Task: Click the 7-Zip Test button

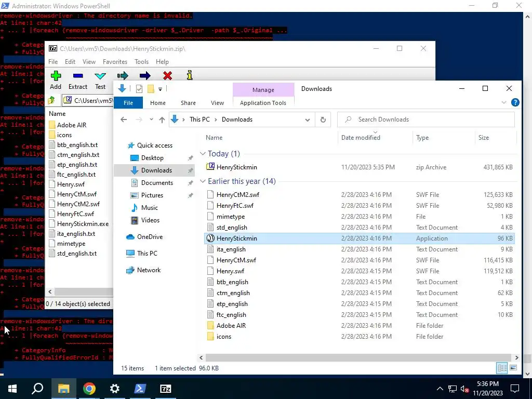Action: 100,81
